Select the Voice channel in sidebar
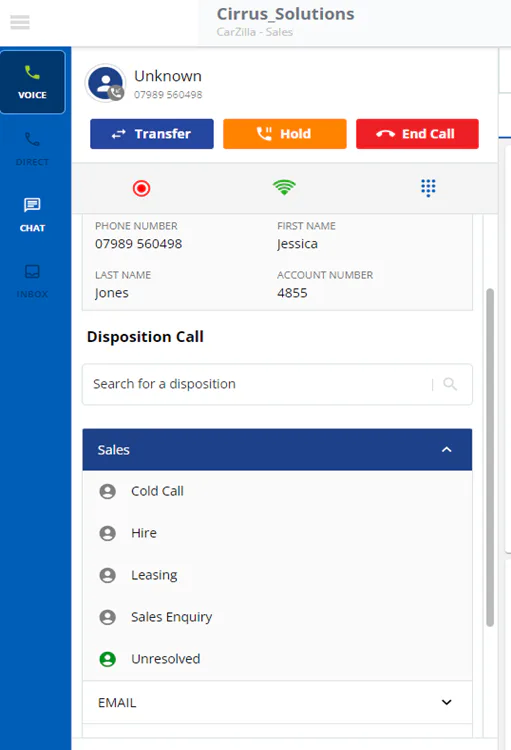The width and height of the screenshot is (511, 750). pyautogui.click(x=33, y=82)
